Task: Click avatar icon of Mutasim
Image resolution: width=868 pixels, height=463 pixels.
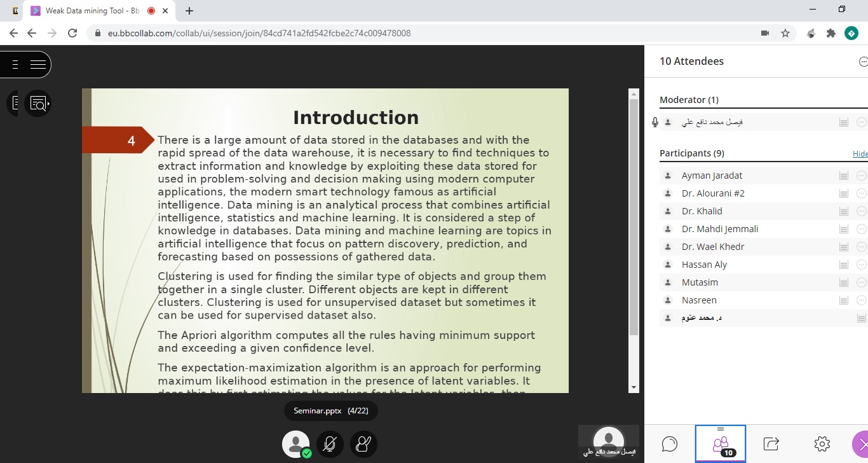Action: [x=668, y=282]
